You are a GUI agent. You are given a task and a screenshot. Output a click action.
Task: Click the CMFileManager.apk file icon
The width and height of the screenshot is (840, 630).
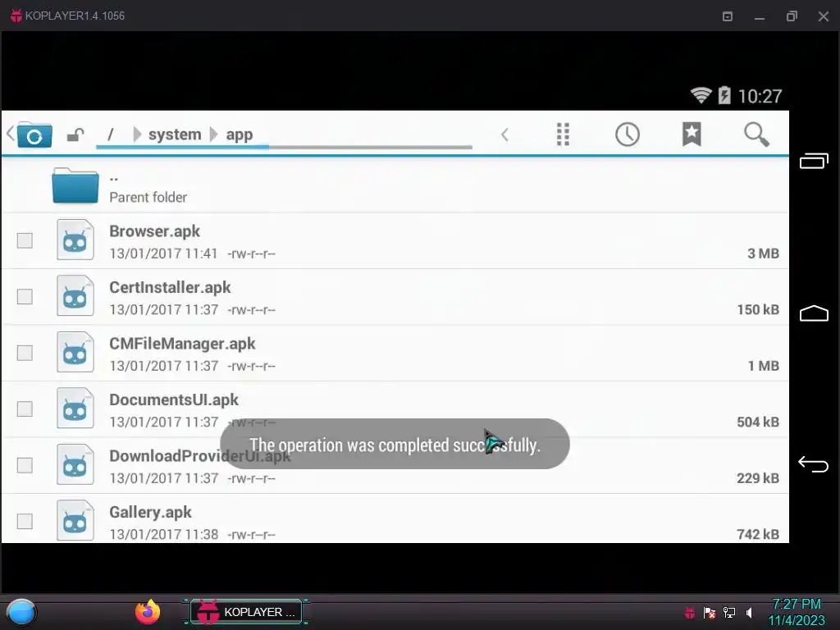(x=75, y=352)
